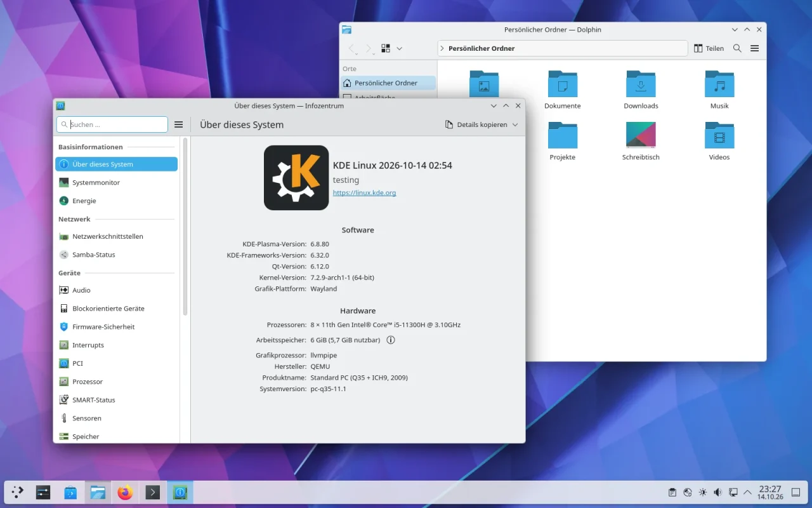
Task: Open the Musik folder in Dolphin
Action: pyautogui.click(x=719, y=90)
